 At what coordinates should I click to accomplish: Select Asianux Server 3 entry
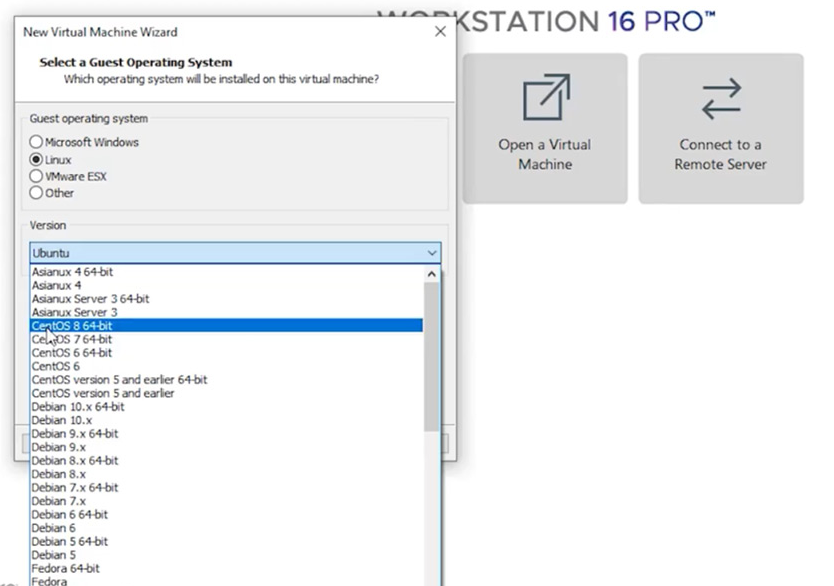(x=227, y=312)
